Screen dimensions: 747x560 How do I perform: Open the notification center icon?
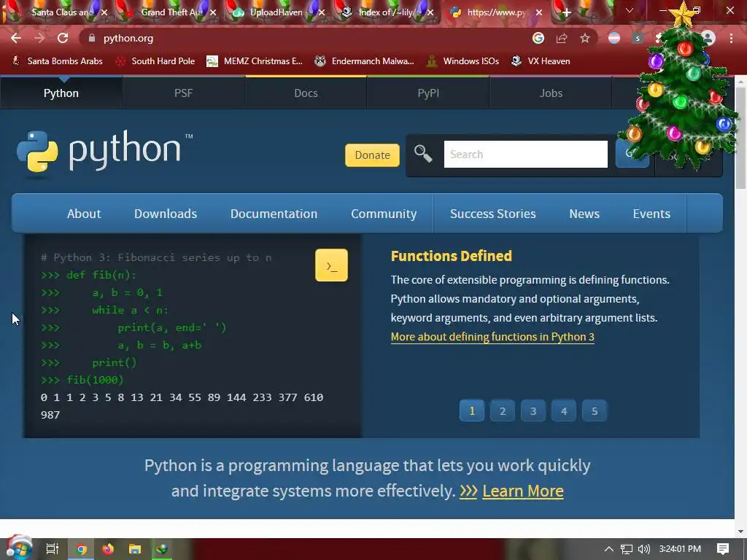click(723, 549)
